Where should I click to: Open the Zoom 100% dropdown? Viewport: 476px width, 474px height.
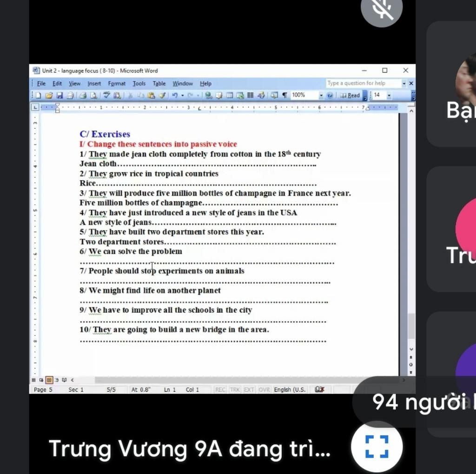click(x=321, y=95)
